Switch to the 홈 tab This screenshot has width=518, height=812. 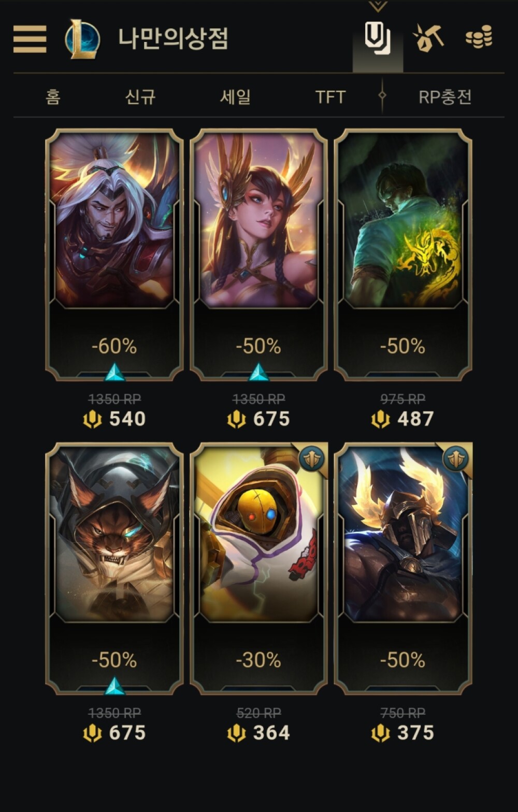point(53,97)
